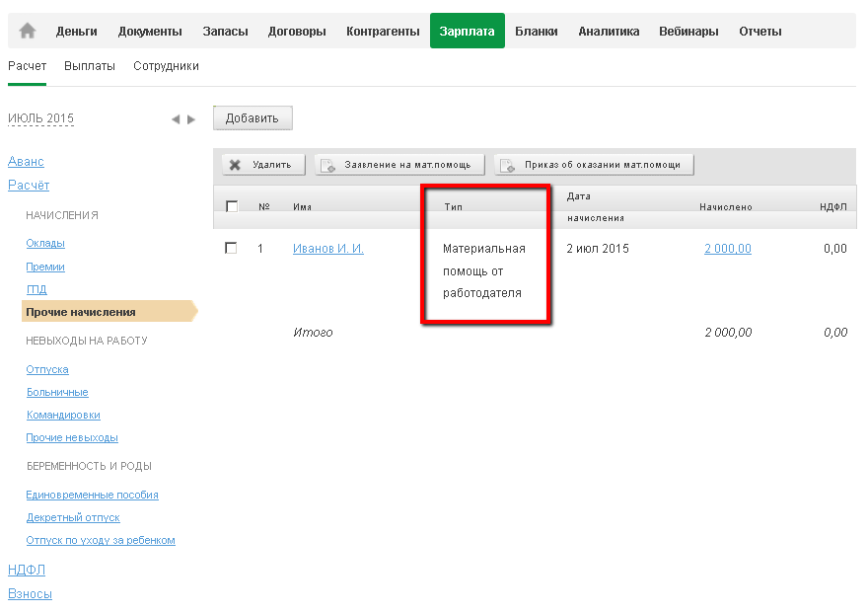Open the Прочие невыходы link

72,437
